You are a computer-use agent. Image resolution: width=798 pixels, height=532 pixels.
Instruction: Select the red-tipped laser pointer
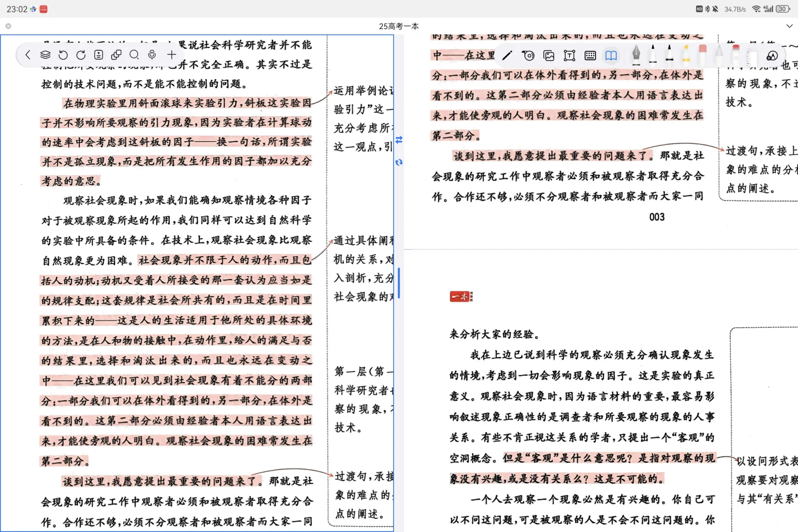click(736, 55)
